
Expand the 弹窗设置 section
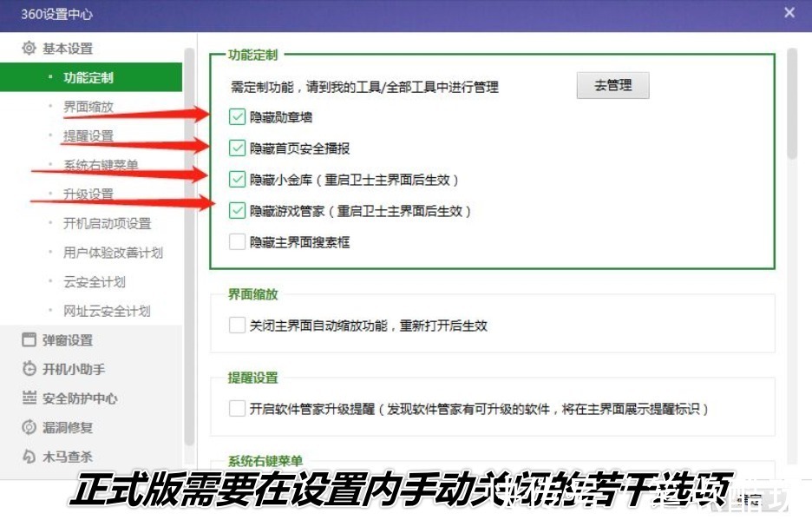[x=68, y=340]
